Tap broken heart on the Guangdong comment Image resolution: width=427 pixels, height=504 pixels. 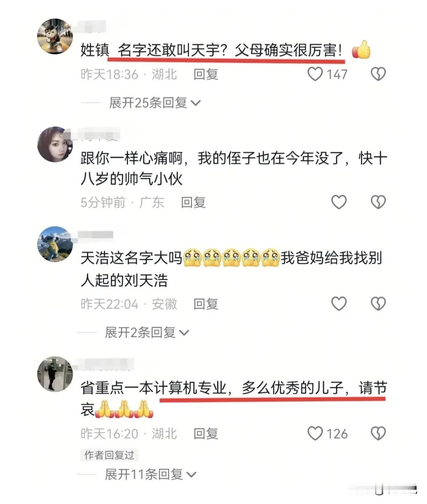coord(378,202)
